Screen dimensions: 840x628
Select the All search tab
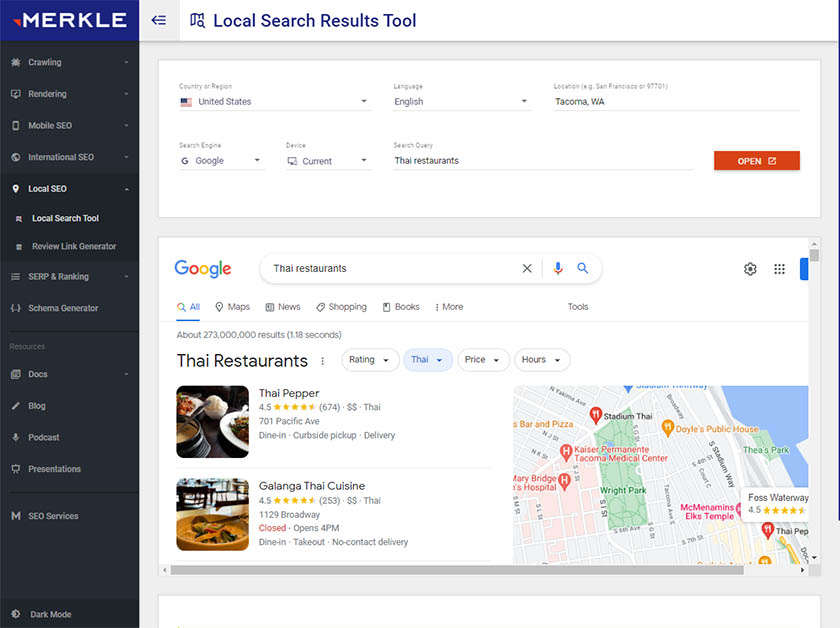pyautogui.click(x=188, y=307)
